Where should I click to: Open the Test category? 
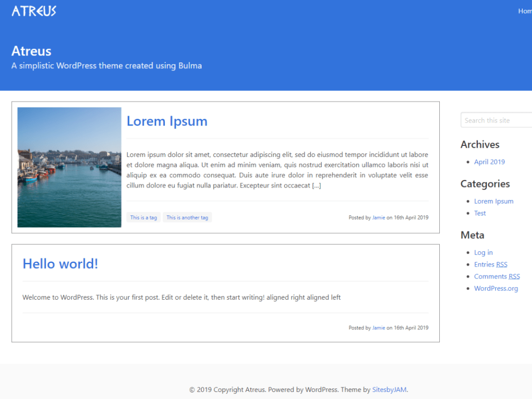[480, 213]
